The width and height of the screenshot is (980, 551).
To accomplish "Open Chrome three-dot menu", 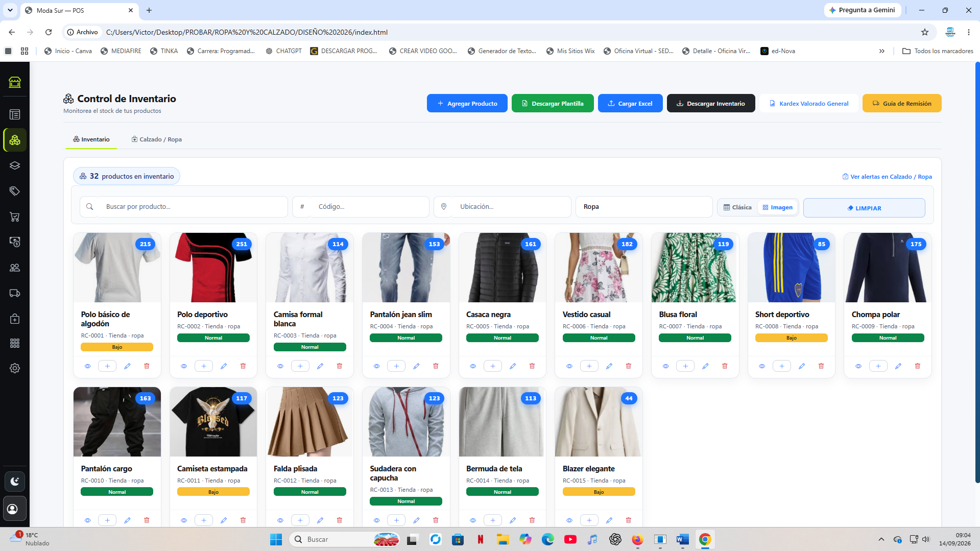I will click(968, 32).
